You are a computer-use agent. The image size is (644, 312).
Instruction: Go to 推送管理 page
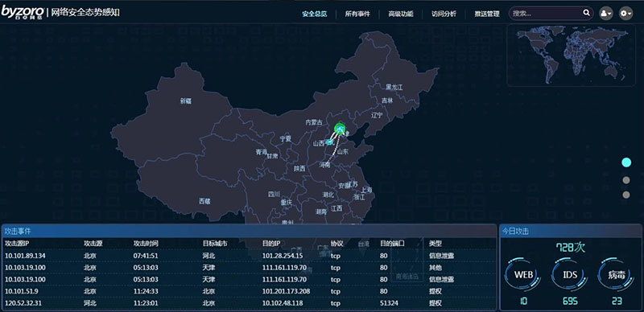click(x=487, y=14)
